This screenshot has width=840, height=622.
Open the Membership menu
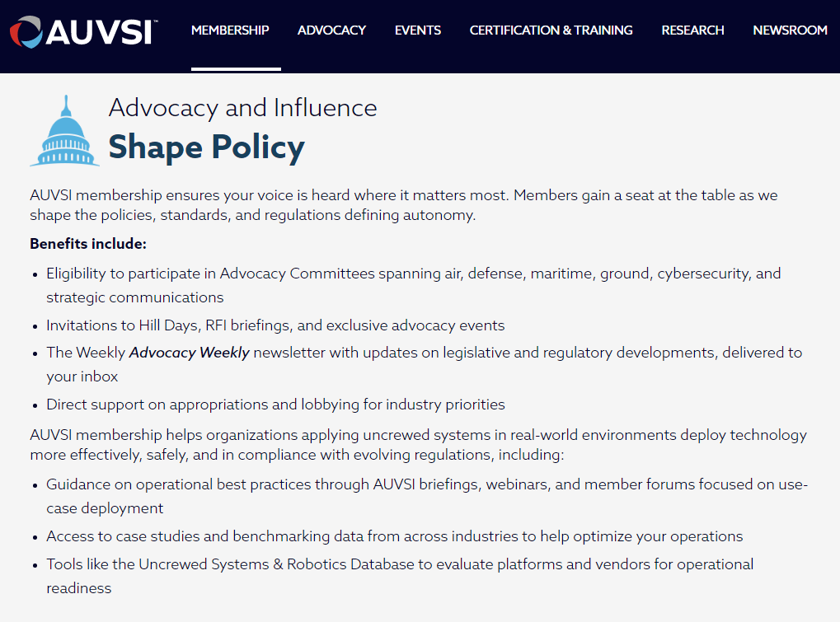[x=230, y=30]
